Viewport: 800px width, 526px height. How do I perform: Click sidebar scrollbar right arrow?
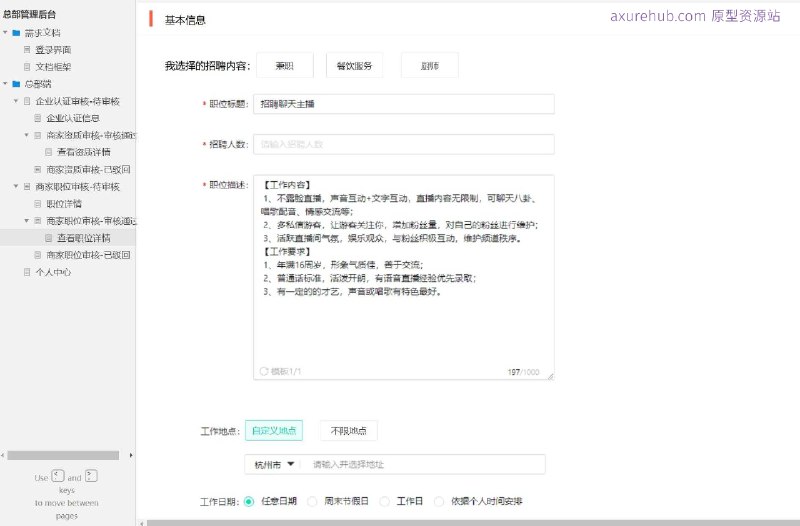click(131, 455)
